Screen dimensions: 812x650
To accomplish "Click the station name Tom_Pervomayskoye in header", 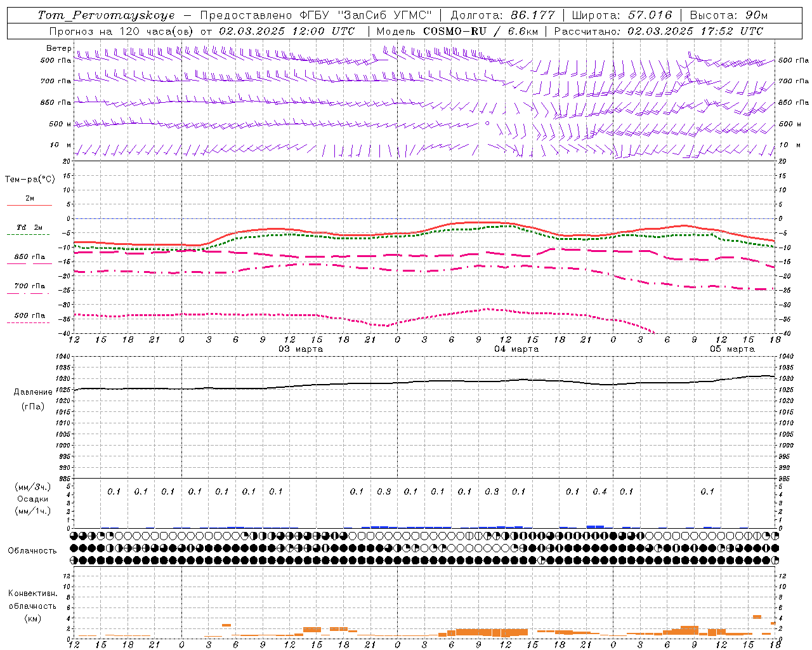I will (106, 15).
